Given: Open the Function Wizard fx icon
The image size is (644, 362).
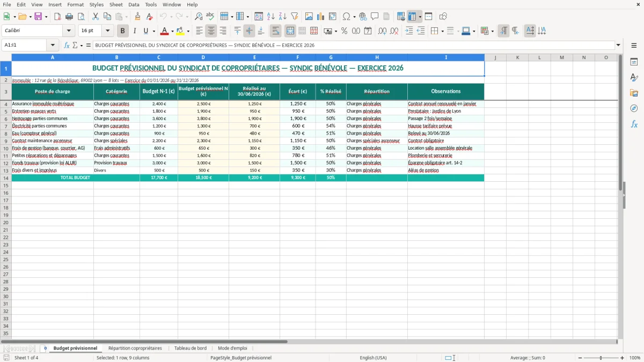Looking at the screenshot, I should pyautogui.click(x=67, y=46).
